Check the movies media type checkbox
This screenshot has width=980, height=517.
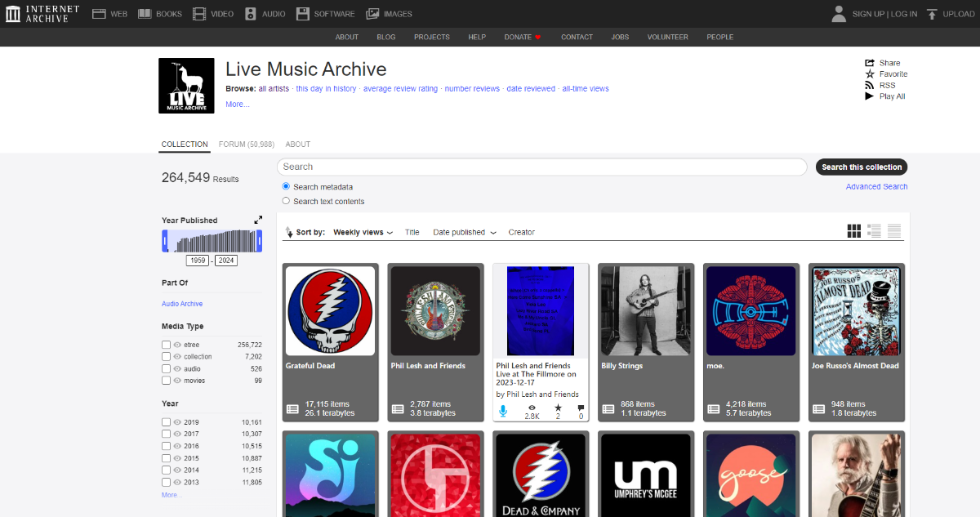point(166,381)
